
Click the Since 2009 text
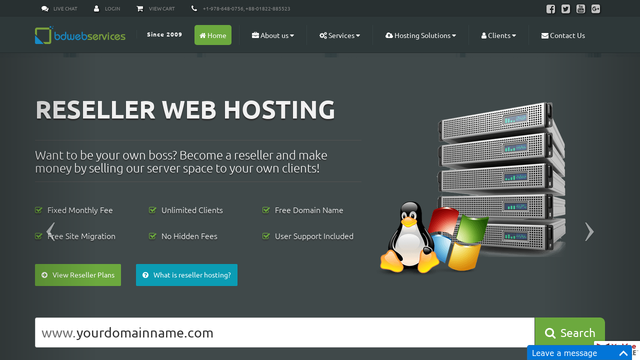pos(164,35)
